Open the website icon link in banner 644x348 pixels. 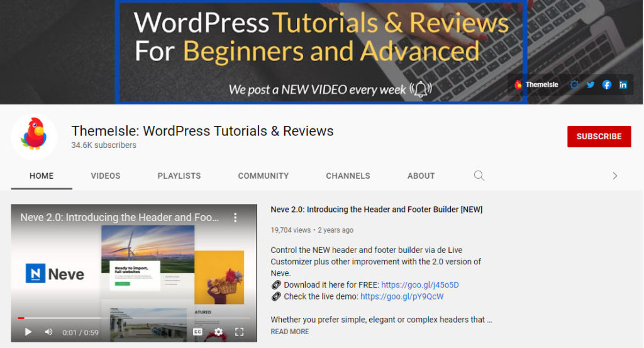coord(574,84)
